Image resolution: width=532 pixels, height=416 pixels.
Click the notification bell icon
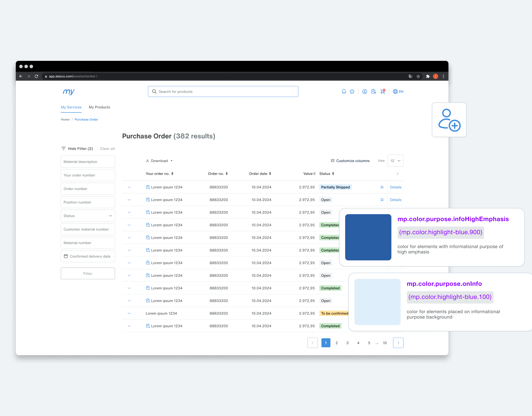[x=344, y=92]
